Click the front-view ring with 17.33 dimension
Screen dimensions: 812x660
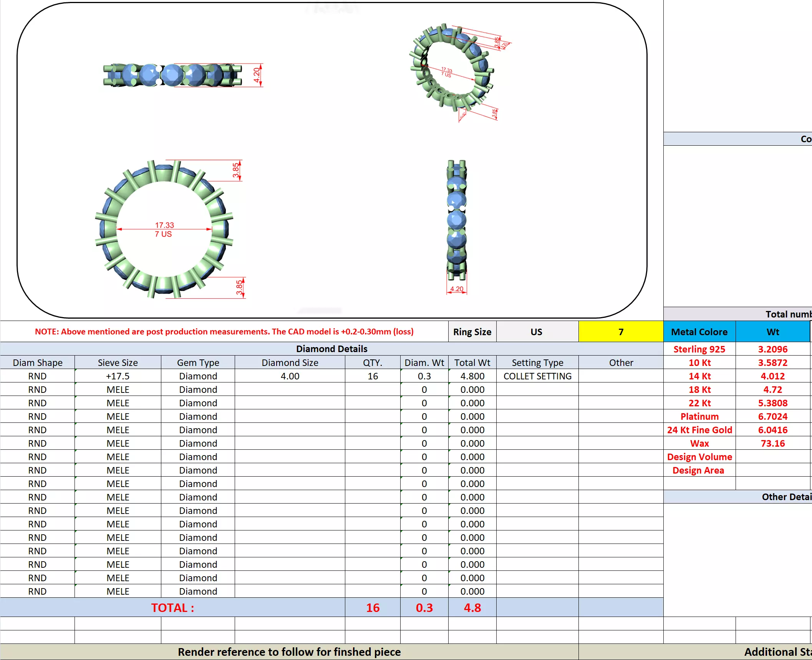(164, 229)
